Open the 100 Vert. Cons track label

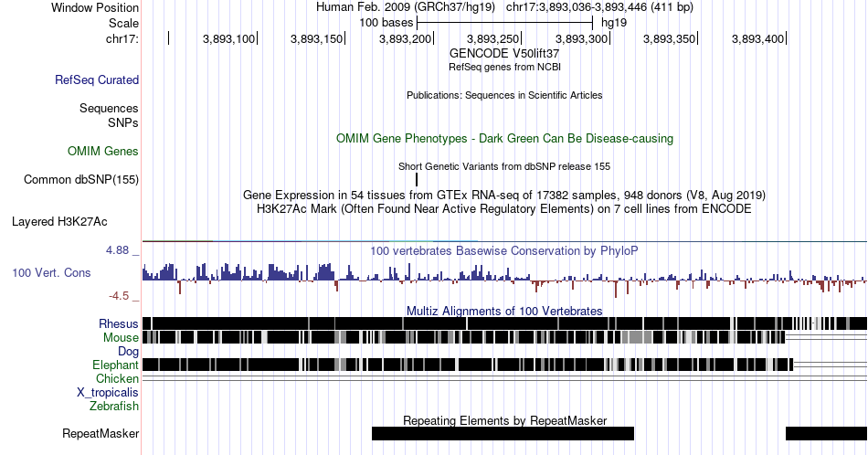coord(51,272)
